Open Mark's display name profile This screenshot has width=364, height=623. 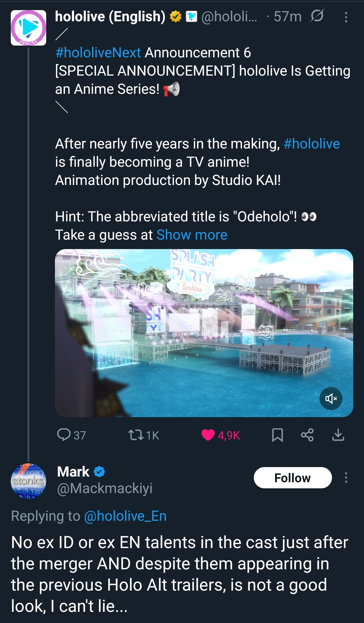point(73,471)
